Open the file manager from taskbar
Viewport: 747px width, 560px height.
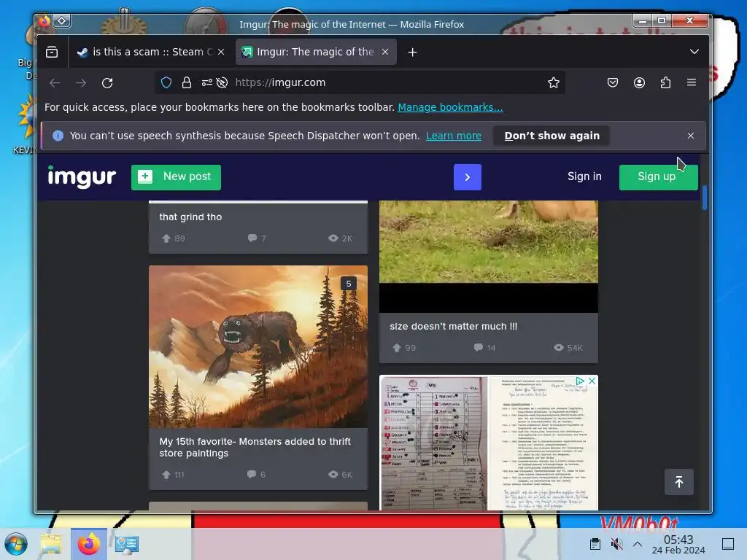click(51, 544)
